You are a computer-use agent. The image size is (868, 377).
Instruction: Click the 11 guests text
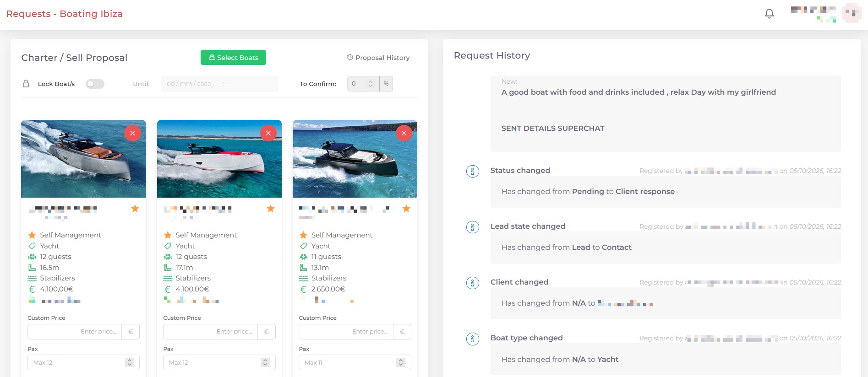click(x=326, y=257)
